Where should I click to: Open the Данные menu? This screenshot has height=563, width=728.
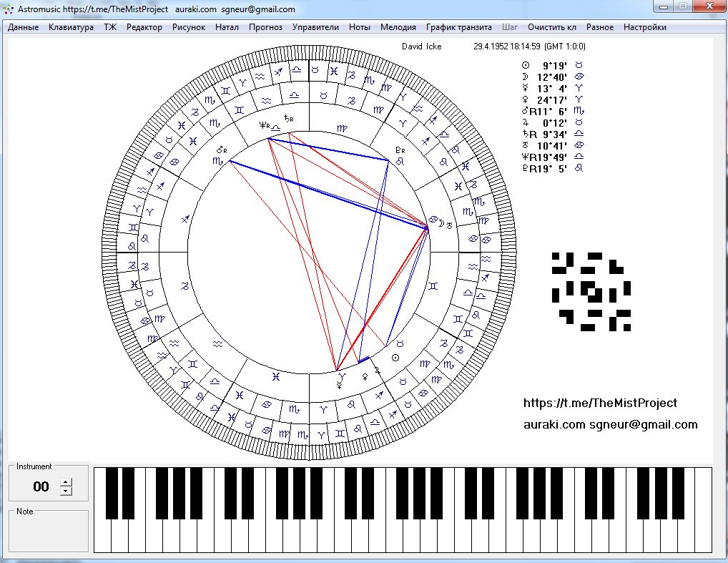24,27
